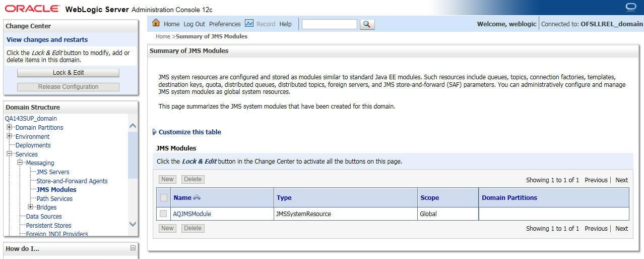Image resolution: width=644 pixels, height=259 pixels.
Task: Click Previous above the table
Action: pyautogui.click(x=596, y=180)
